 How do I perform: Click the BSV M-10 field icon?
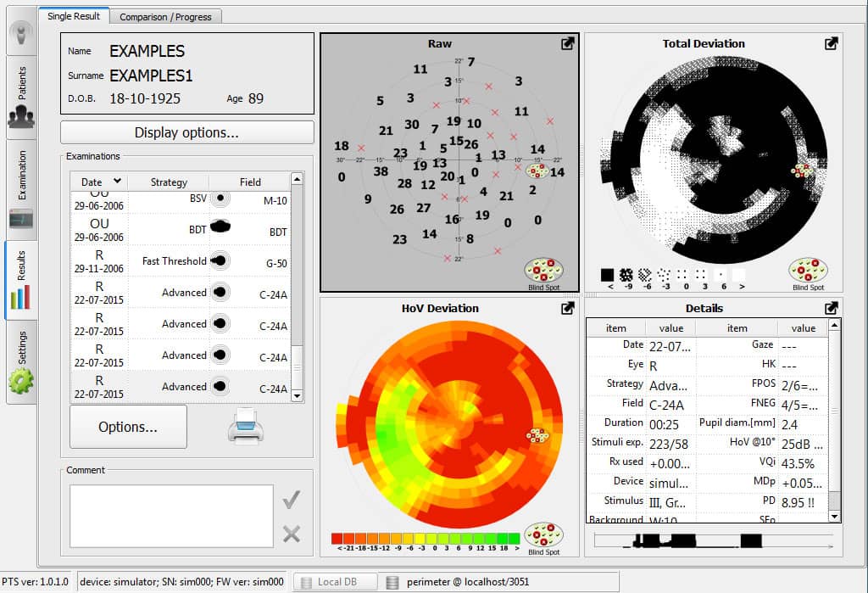click(220, 198)
